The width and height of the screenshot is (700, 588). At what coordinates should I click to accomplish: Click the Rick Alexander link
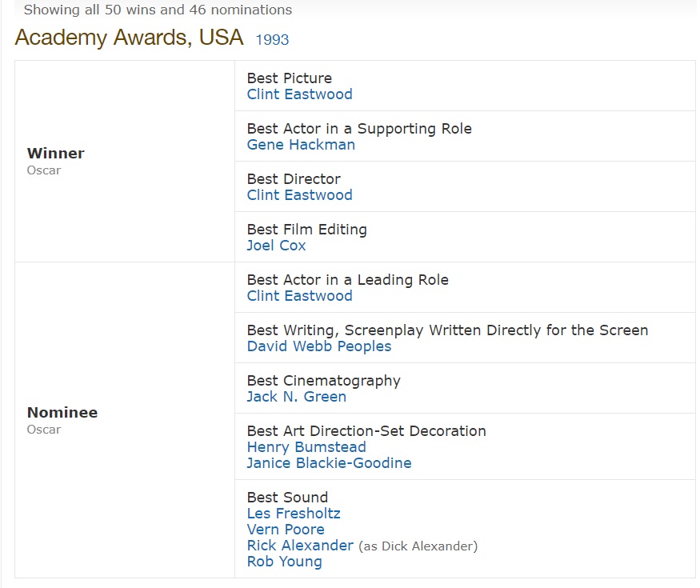[300, 546]
